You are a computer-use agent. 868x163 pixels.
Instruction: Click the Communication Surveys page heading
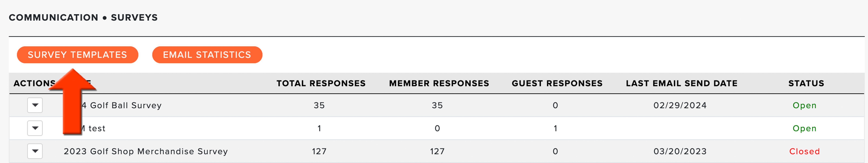click(83, 18)
